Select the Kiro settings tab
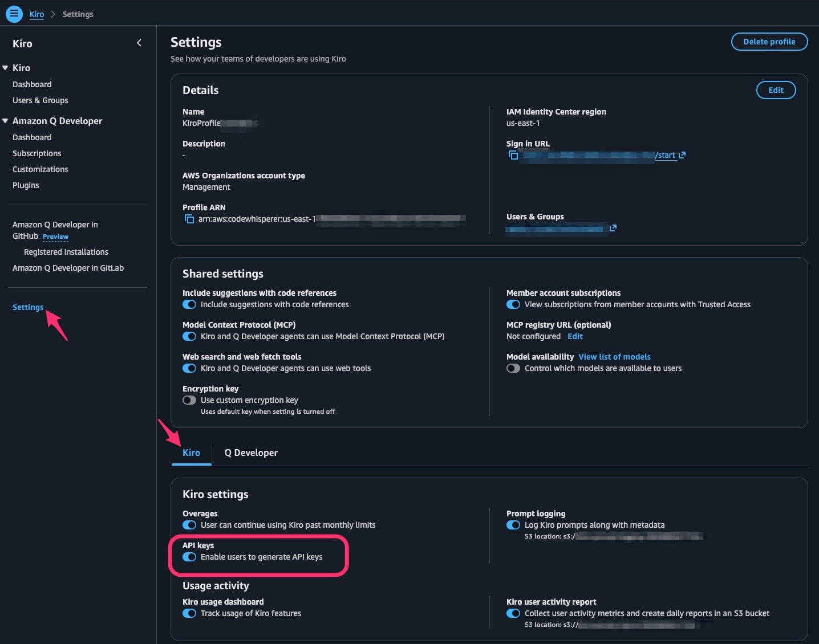Screen dimensions: 819x644 pos(191,453)
